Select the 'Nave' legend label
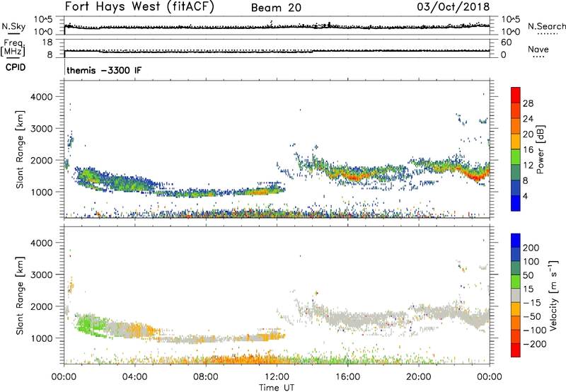Viewport: 566px width, 392px height. pyautogui.click(x=538, y=49)
